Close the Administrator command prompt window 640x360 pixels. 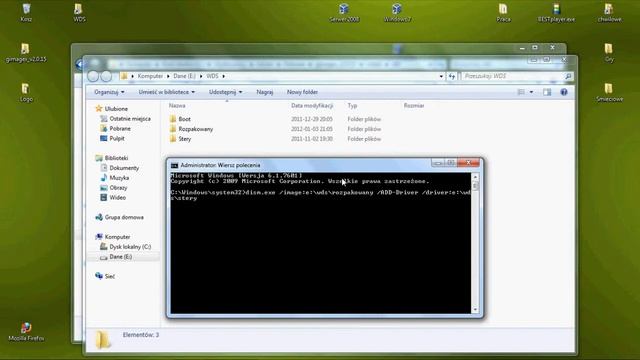tap(468, 162)
